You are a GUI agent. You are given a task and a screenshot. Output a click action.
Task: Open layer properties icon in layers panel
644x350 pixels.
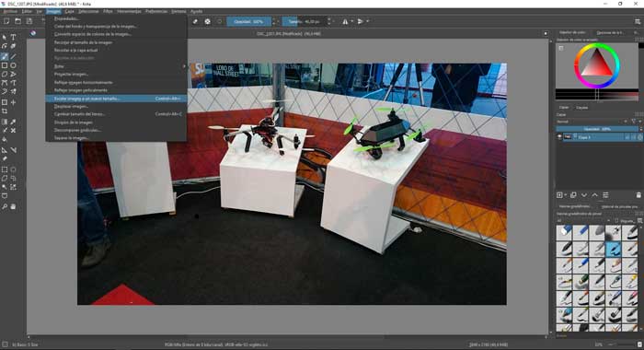point(605,195)
